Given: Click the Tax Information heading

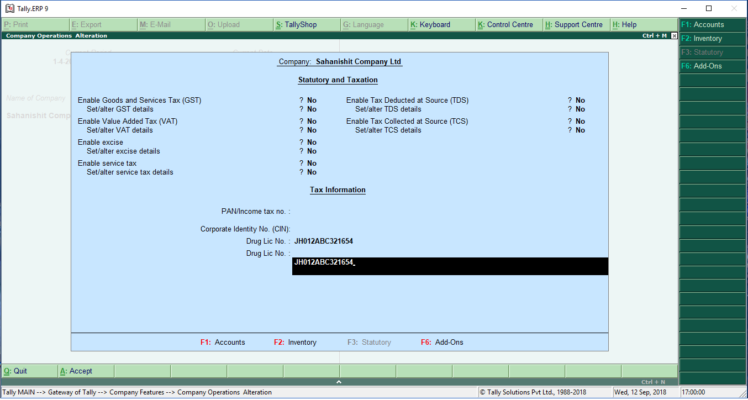Looking at the screenshot, I should [x=338, y=190].
